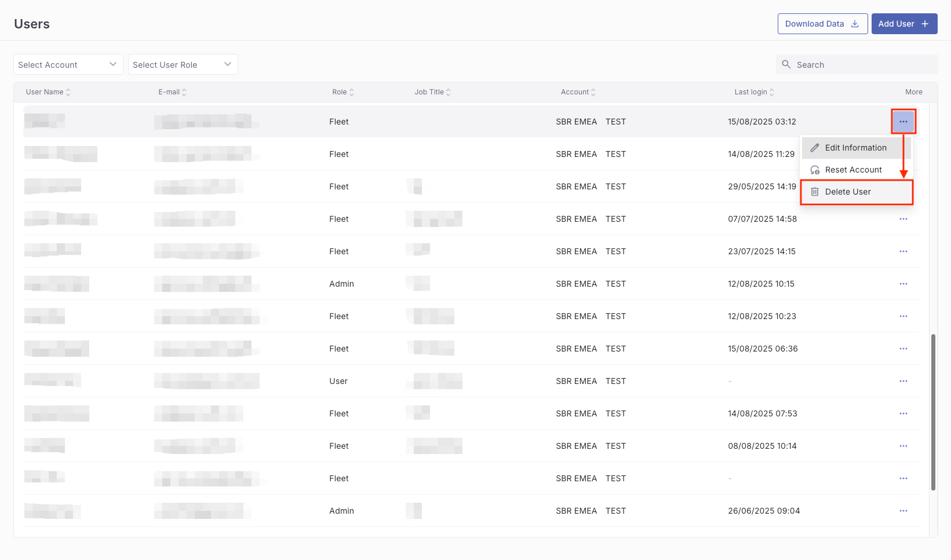Image resolution: width=951 pixels, height=560 pixels.
Task: Click the pencil icon beside Edit Information
Action: pyautogui.click(x=815, y=148)
